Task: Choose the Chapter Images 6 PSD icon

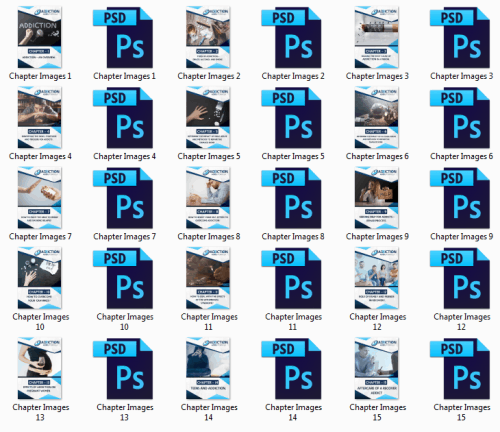Action: [x=460, y=118]
